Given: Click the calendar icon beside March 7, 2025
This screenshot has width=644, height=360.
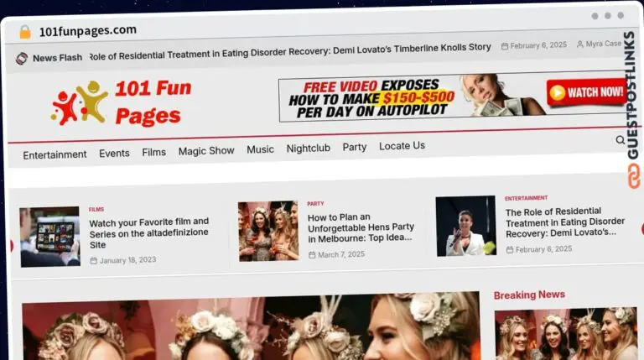Looking at the screenshot, I should pos(312,255).
